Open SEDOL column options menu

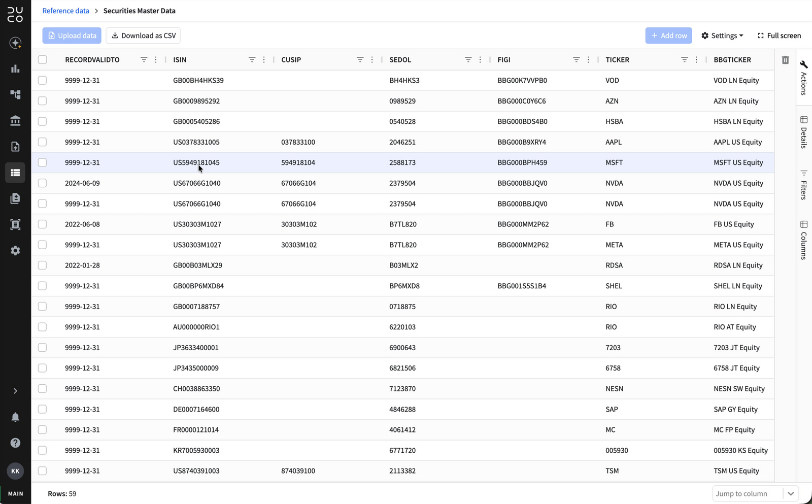coord(480,59)
